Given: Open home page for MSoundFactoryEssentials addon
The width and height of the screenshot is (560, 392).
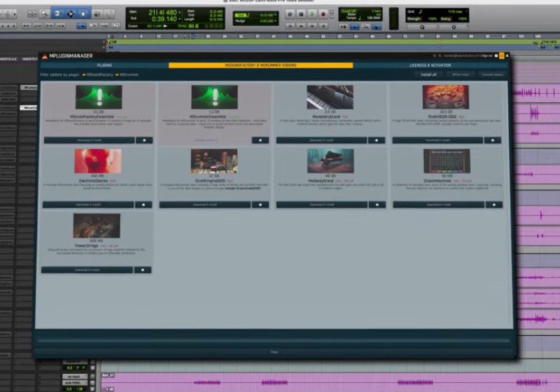Looking at the screenshot, I should (x=144, y=140).
